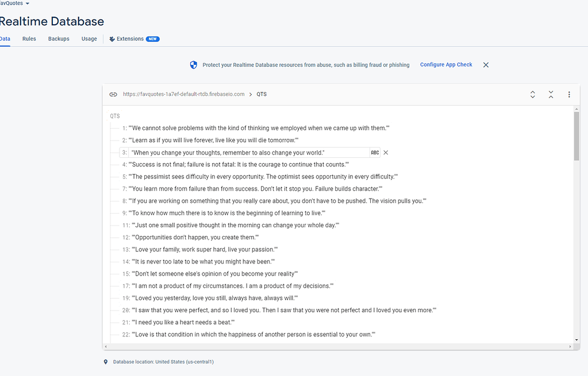Dismiss the App Check banner
This screenshot has height=376, width=588.
[486, 64]
